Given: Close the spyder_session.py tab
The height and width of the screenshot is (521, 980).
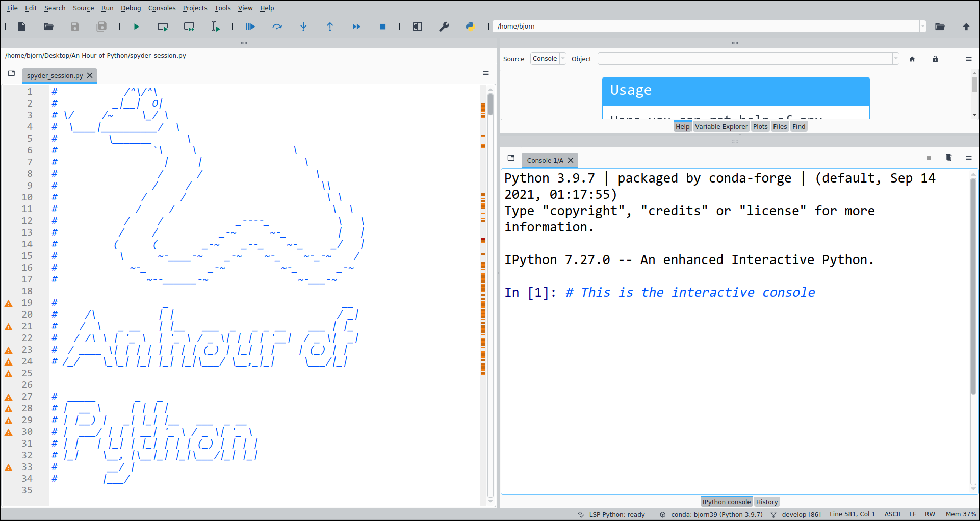Looking at the screenshot, I should pos(90,75).
